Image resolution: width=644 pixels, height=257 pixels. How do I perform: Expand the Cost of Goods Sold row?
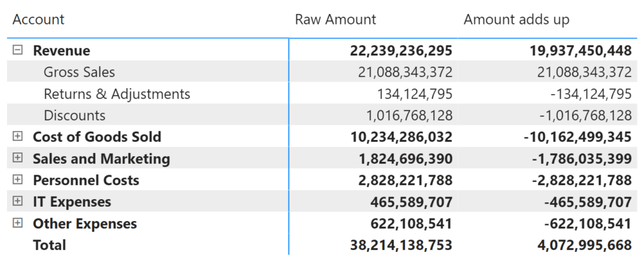(x=18, y=137)
